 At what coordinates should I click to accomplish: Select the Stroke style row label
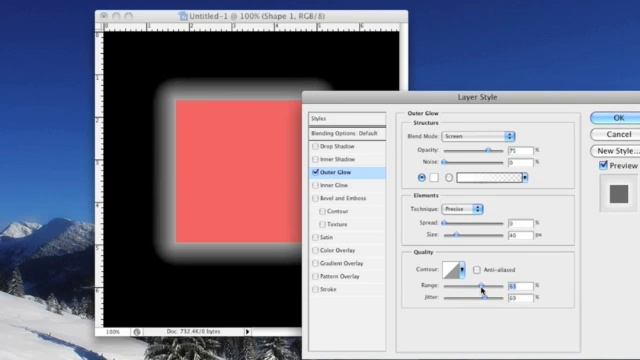[328, 289]
